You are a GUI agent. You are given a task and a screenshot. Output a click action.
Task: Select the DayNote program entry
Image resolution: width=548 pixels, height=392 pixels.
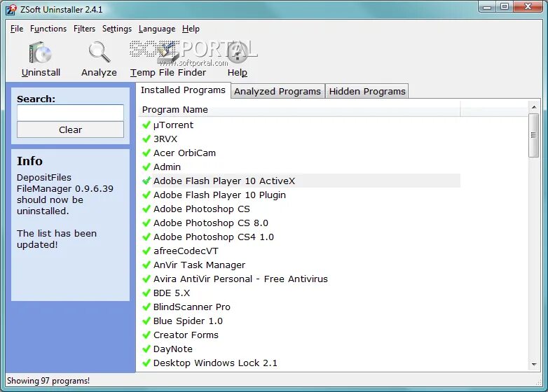click(x=173, y=349)
